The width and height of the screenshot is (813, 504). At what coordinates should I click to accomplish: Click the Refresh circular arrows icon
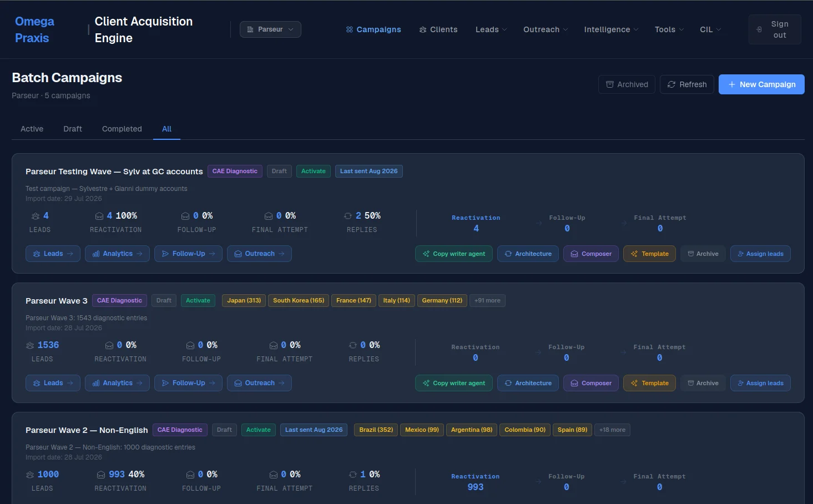pyautogui.click(x=671, y=84)
